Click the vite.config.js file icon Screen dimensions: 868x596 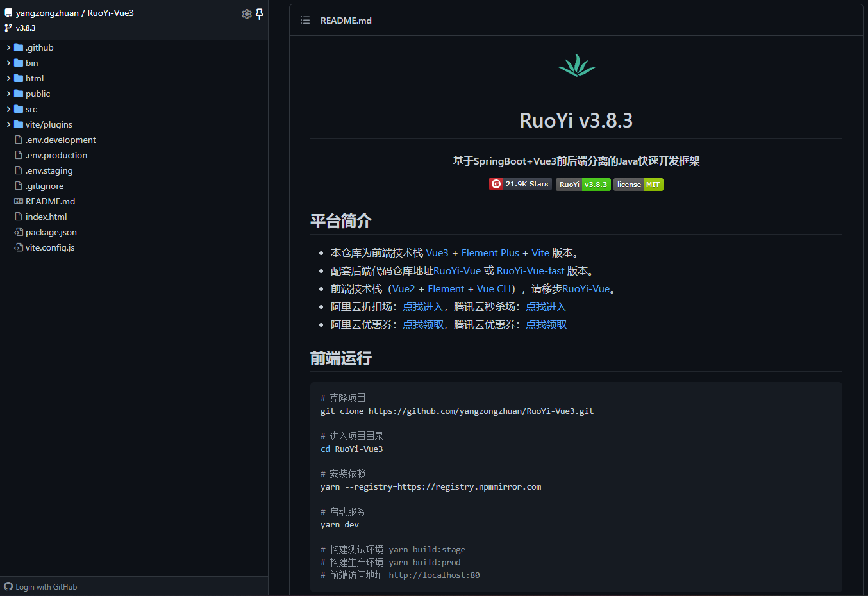point(19,247)
